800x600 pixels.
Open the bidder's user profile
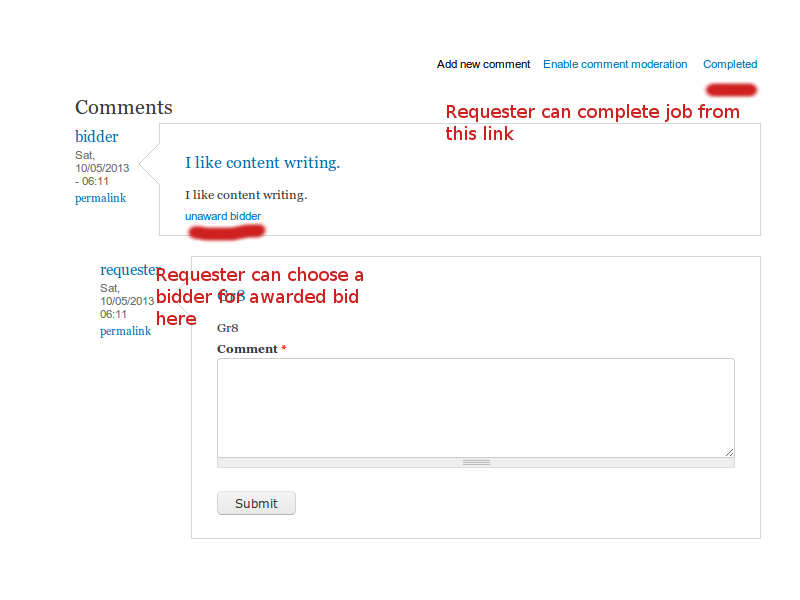pyautogui.click(x=96, y=136)
